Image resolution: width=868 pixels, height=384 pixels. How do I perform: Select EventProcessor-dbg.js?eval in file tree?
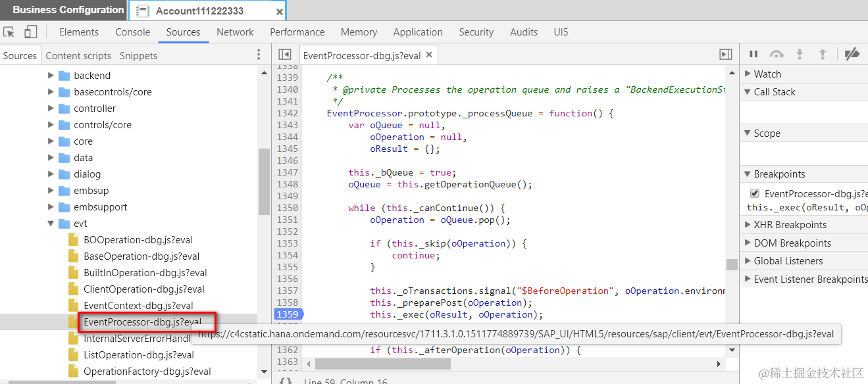142,322
